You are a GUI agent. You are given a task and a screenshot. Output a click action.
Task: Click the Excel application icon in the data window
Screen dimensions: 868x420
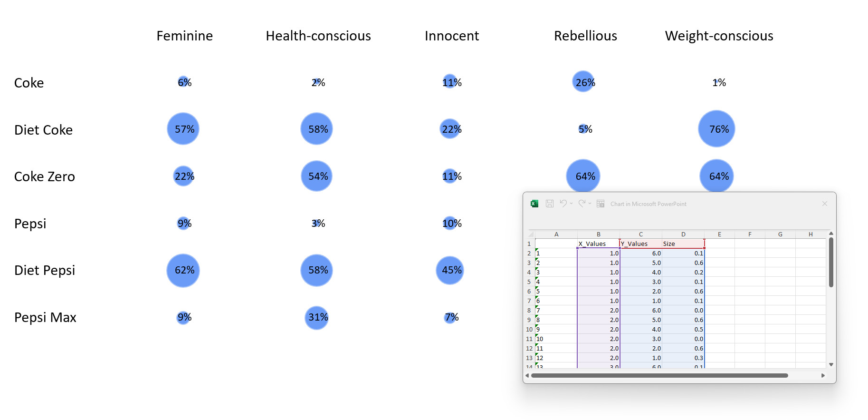534,204
